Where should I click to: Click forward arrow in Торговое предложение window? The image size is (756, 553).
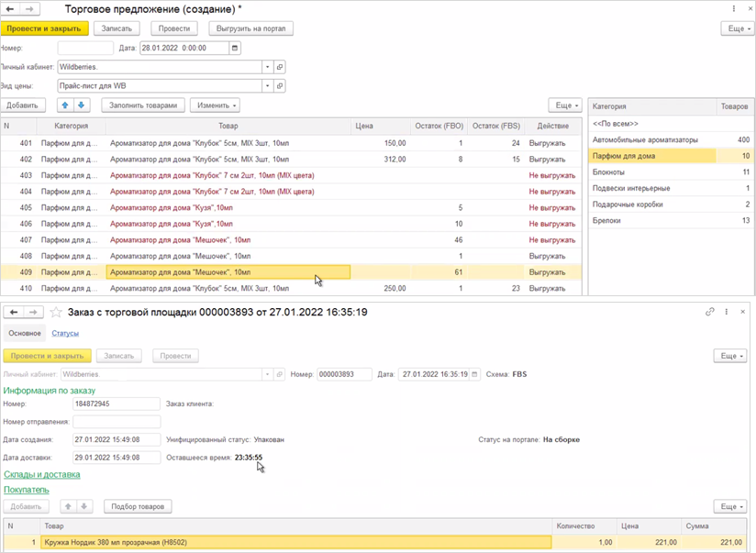coord(29,8)
